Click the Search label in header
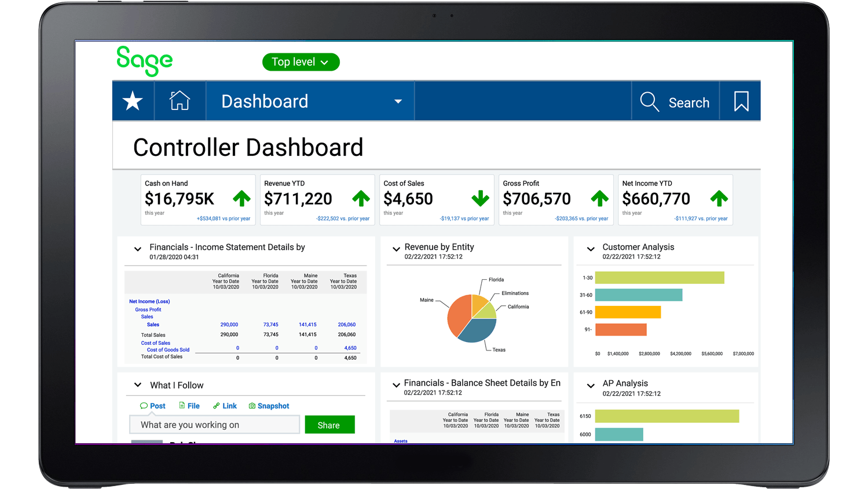The width and height of the screenshot is (868, 489). [689, 103]
